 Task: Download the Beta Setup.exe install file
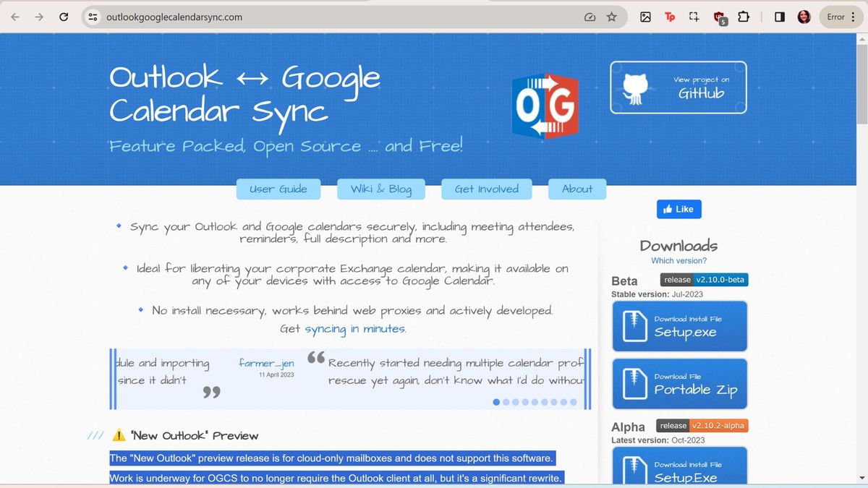679,326
